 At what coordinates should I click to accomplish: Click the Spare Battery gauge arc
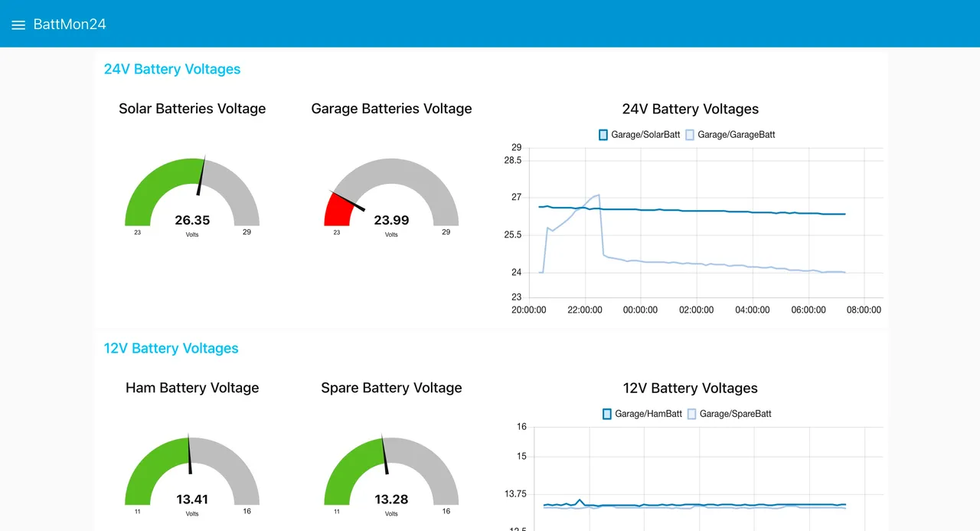pyautogui.click(x=391, y=470)
